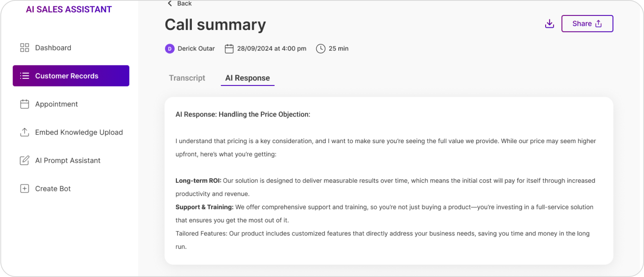Image resolution: width=644 pixels, height=277 pixels.
Task: Switch to the Transcript tab
Action: [187, 78]
